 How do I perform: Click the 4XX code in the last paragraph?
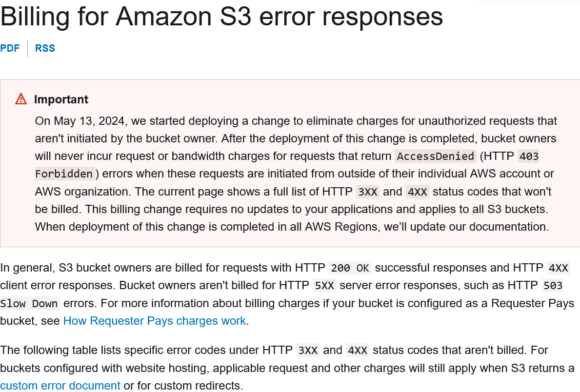[x=358, y=351]
